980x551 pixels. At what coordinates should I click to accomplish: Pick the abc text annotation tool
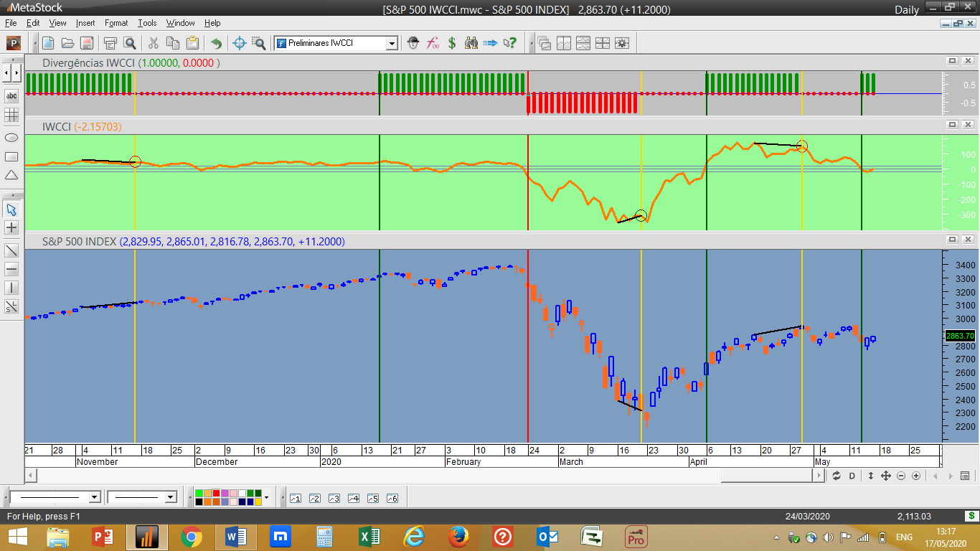point(11,95)
